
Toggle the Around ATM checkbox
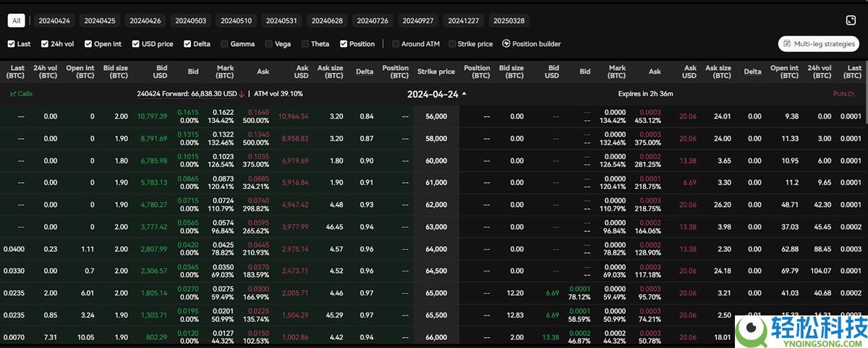pos(396,44)
